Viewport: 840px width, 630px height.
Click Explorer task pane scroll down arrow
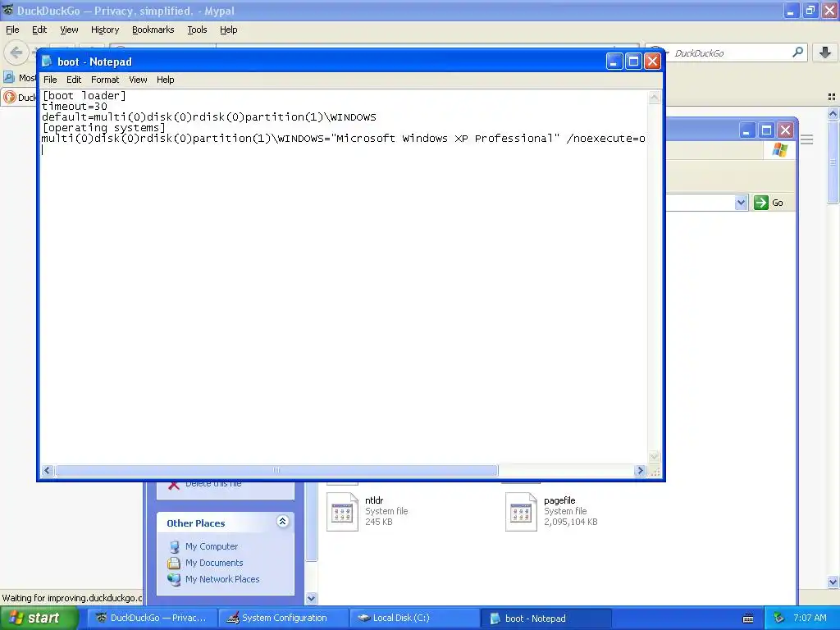pyautogui.click(x=311, y=598)
